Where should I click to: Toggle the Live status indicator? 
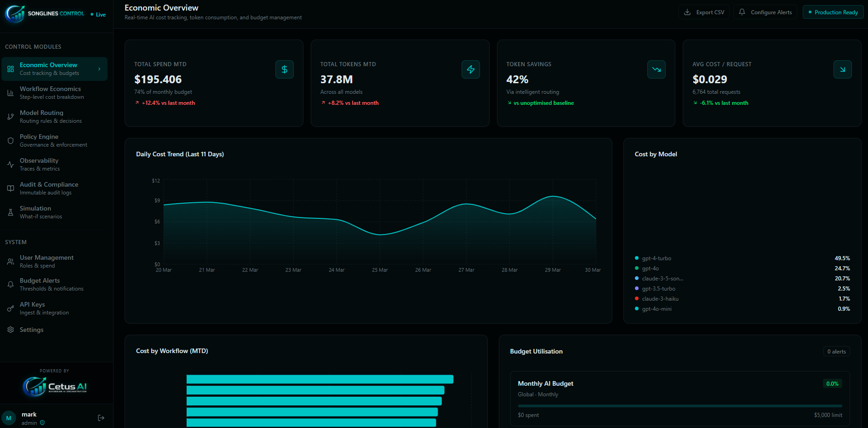pyautogui.click(x=98, y=14)
